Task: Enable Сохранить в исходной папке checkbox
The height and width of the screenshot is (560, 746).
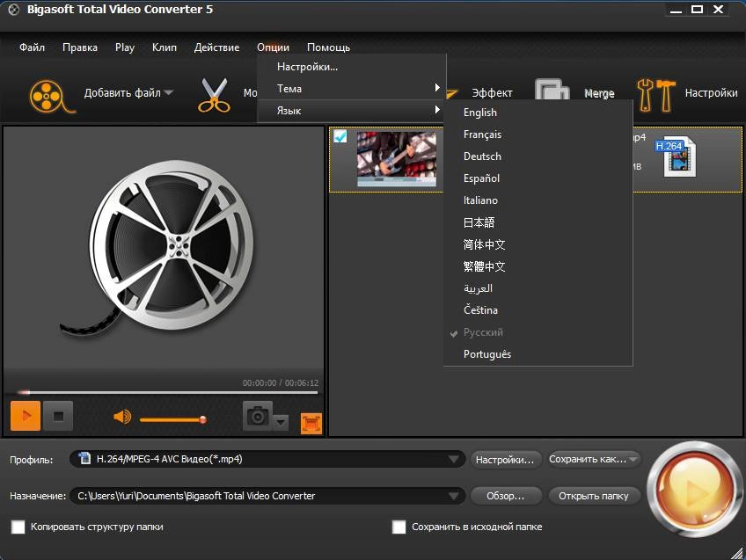Action: [399, 527]
